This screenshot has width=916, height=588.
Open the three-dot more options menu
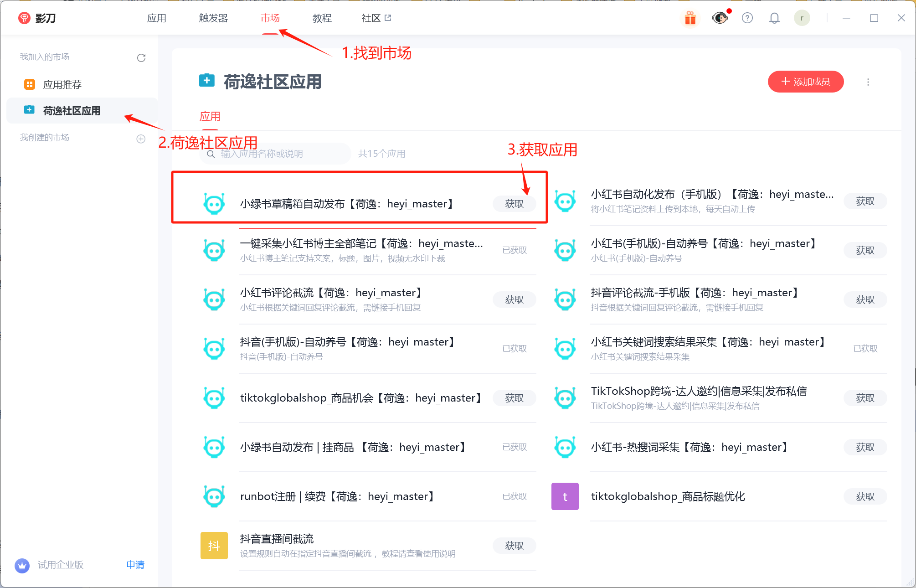coord(868,82)
